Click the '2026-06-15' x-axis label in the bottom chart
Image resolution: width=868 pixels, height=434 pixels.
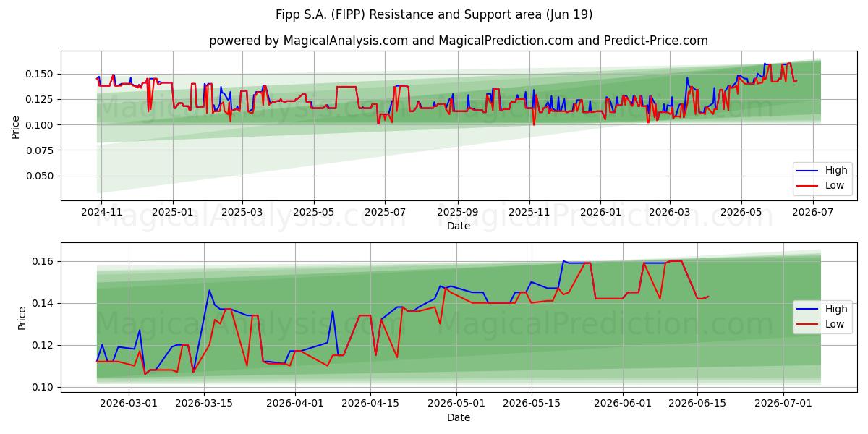pos(698,404)
